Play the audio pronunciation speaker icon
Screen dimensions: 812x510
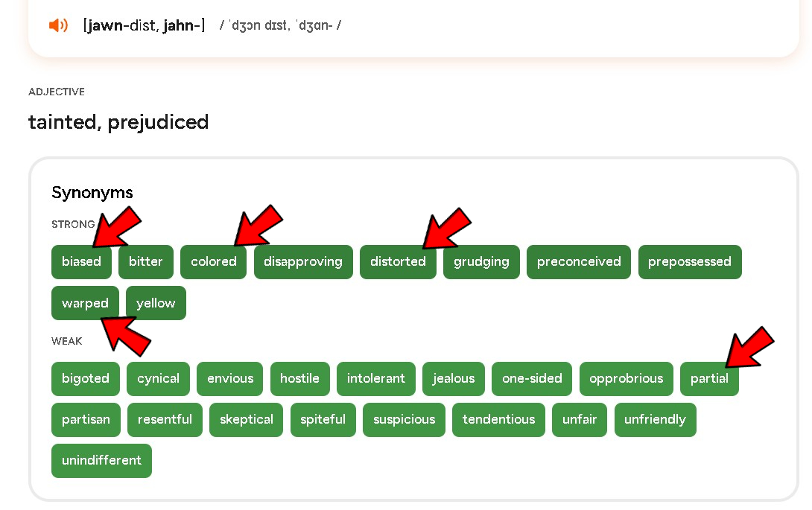click(58, 25)
